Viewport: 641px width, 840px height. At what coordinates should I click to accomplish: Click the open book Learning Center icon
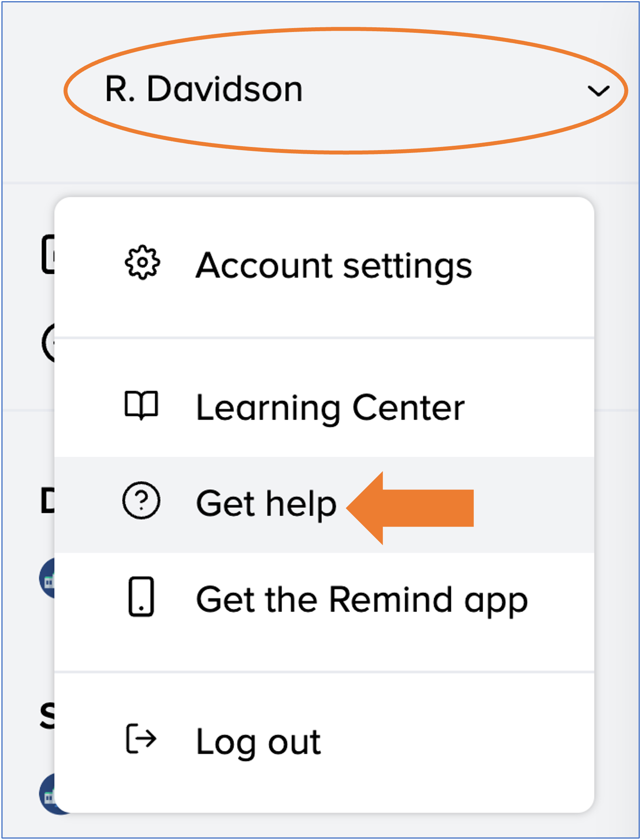click(141, 405)
